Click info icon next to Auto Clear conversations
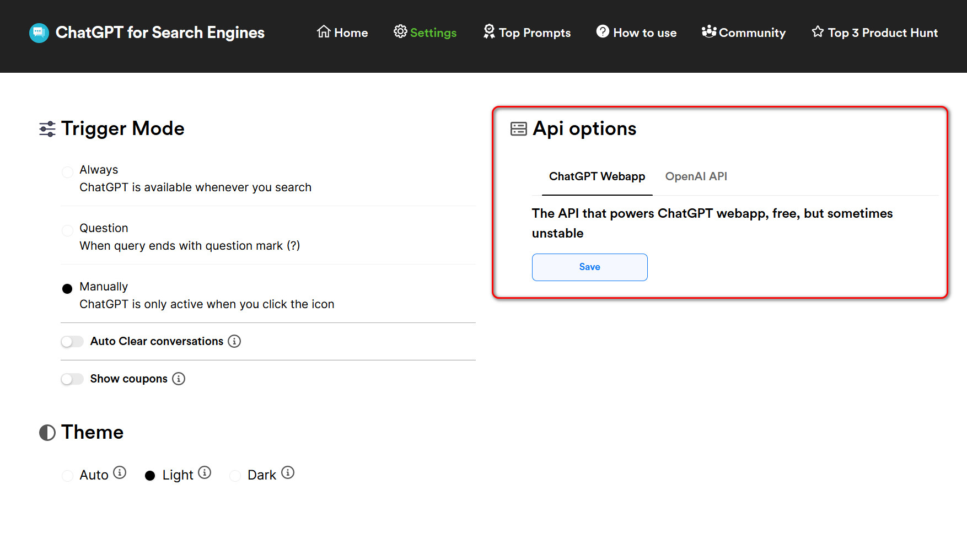Image resolution: width=967 pixels, height=560 pixels. coord(234,341)
